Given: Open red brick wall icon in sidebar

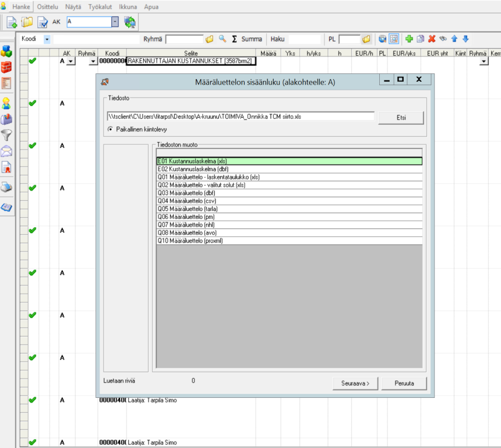Looking at the screenshot, I should (x=6, y=67).
